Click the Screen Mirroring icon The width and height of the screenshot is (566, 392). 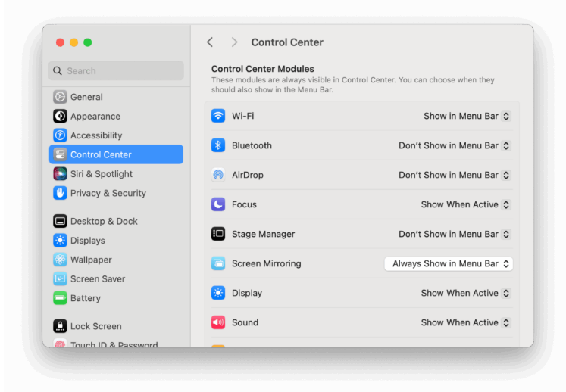coord(218,263)
